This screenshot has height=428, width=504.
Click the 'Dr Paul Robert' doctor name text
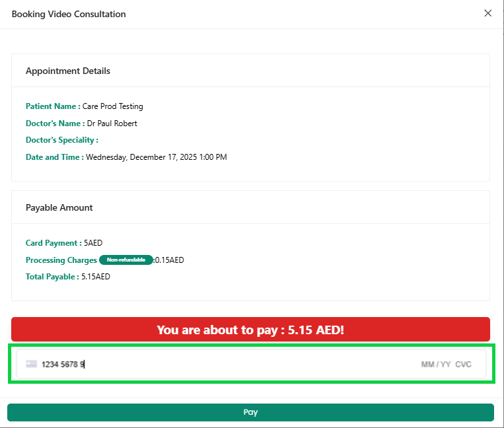112,124
